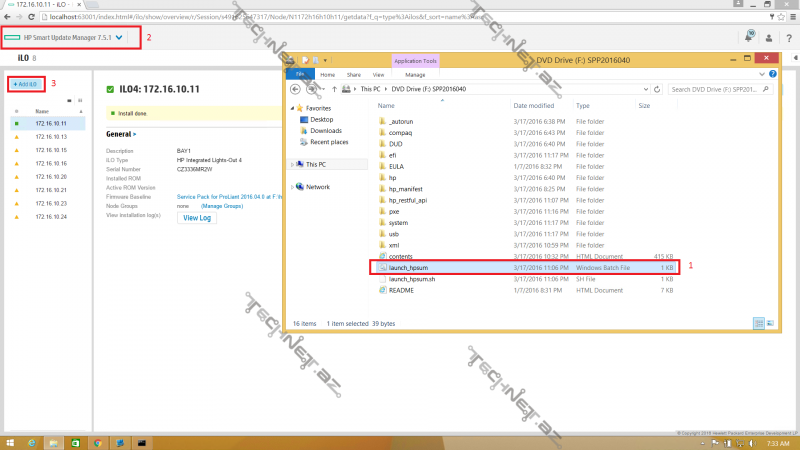Open the HPSUM help question-mark icon

point(787,38)
